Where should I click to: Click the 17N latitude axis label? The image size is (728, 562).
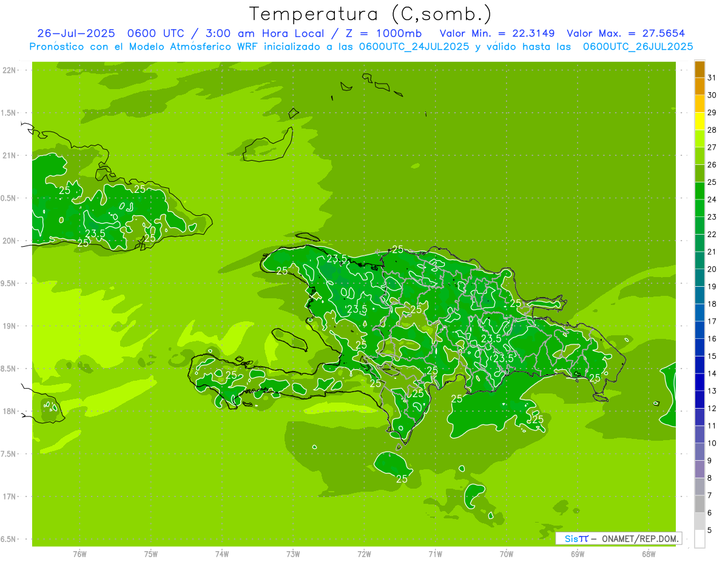tap(9, 497)
